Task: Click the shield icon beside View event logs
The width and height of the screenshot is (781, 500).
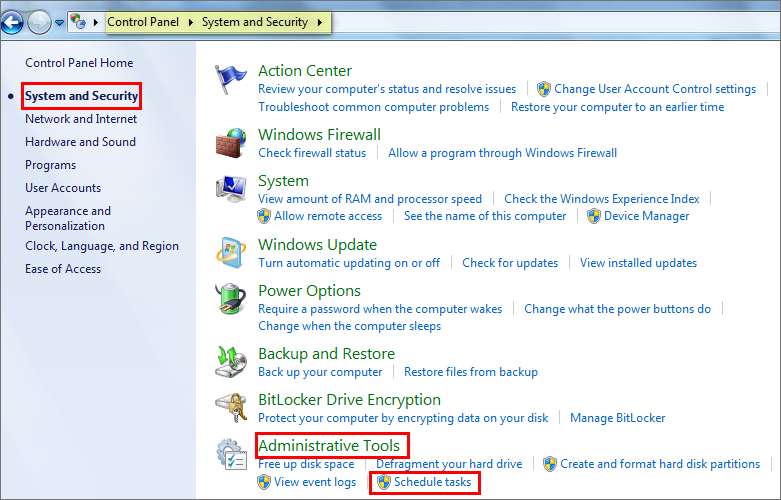Action: [263, 482]
